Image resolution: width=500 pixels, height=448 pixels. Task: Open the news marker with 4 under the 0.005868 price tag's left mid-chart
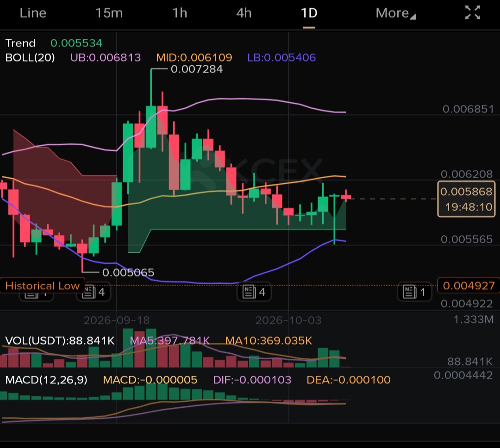coord(254,292)
